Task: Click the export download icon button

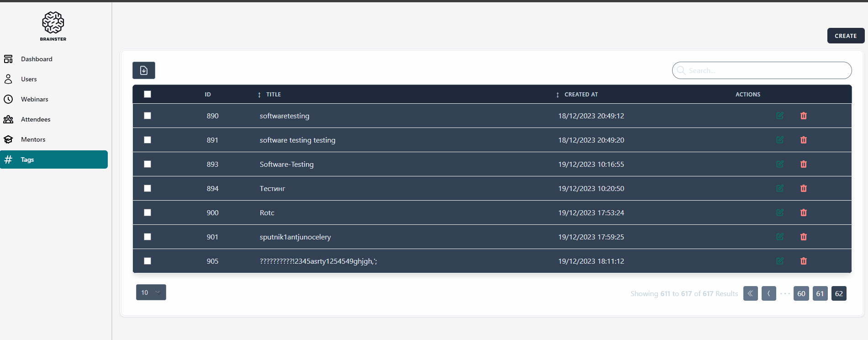Action: [x=143, y=70]
